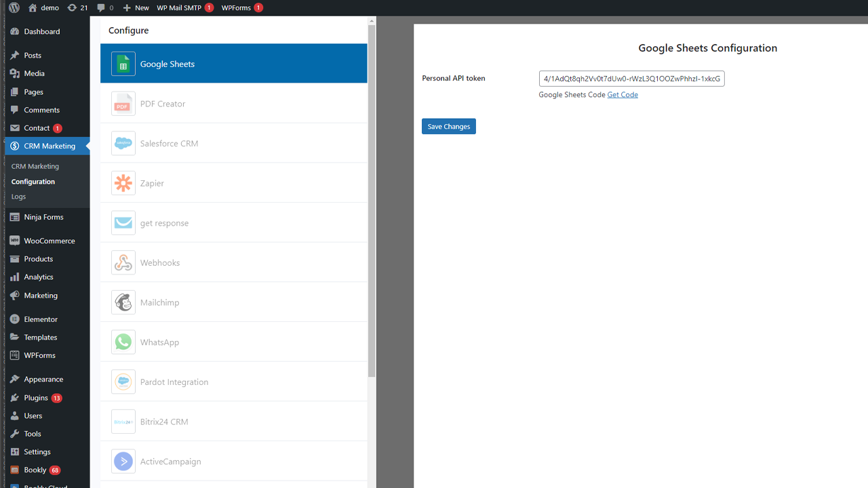Go to the Configuration submenu
The width and height of the screenshot is (868, 488).
pyautogui.click(x=33, y=182)
